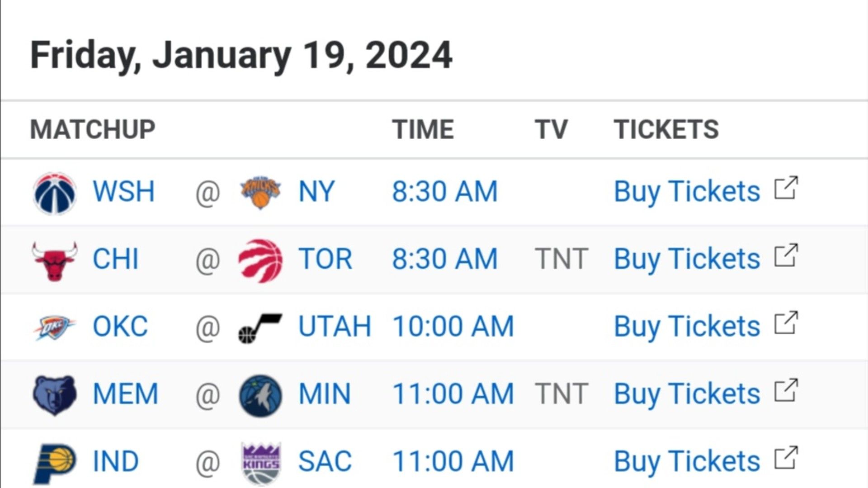Click the Washington Wizards team logo
This screenshot has width=868, height=488.
tap(55, 192)
